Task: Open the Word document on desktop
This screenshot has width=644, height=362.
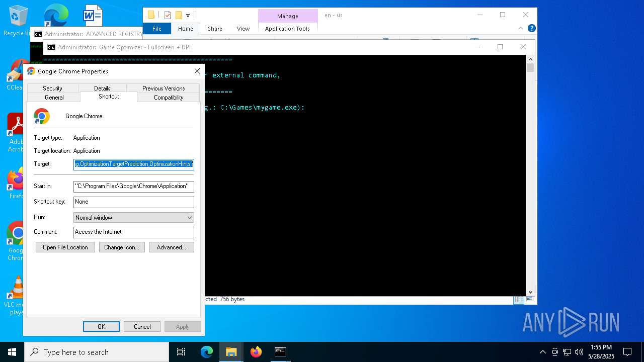Action: 93,16
